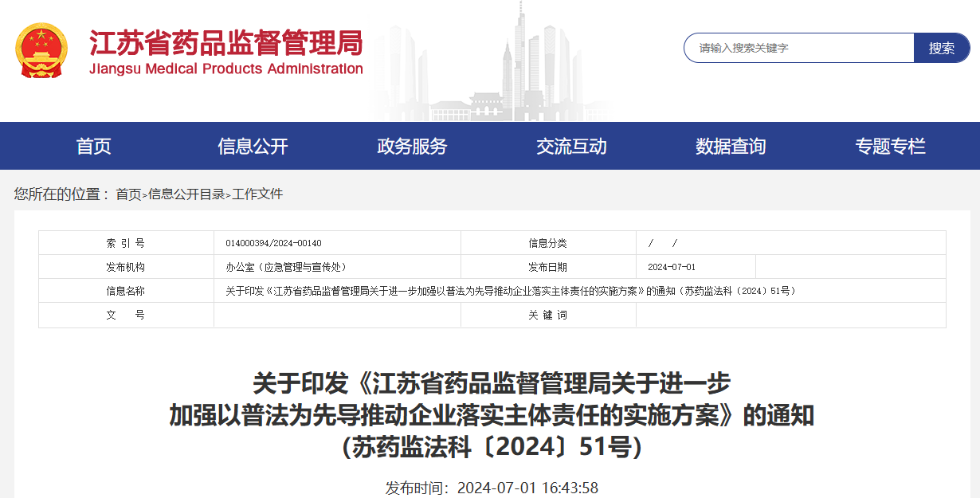
Task: Click the national emblem logo
Action: point(42,51)
